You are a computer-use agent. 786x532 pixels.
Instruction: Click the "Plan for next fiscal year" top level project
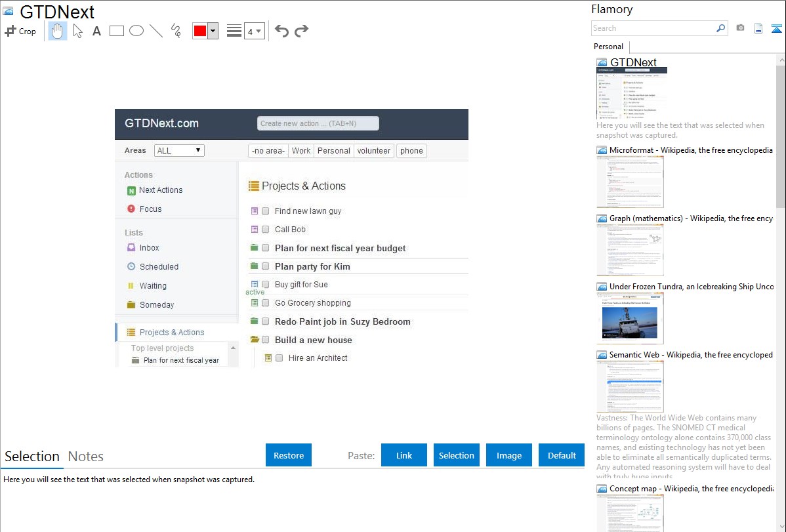(x=182, y=360)
